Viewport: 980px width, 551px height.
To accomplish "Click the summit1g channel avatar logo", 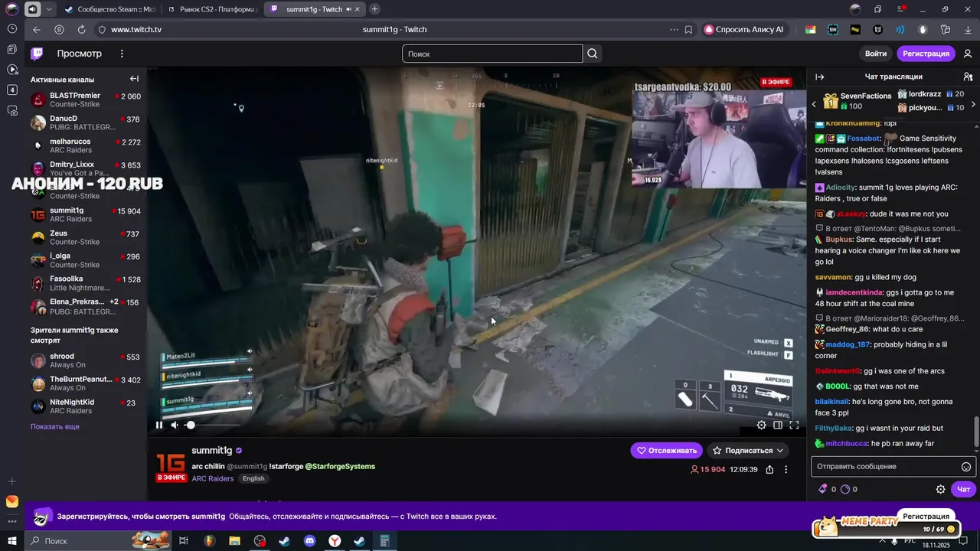I will [x=171, y=463].
